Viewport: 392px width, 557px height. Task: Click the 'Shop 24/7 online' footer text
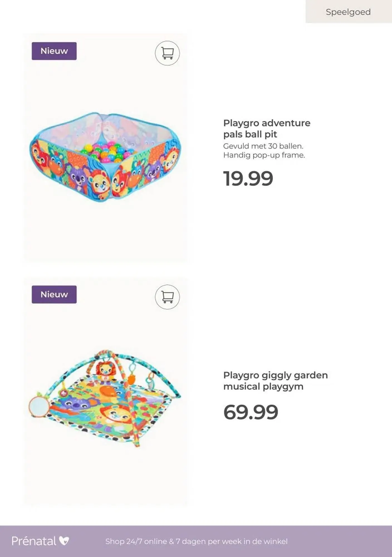click(196, 541)
